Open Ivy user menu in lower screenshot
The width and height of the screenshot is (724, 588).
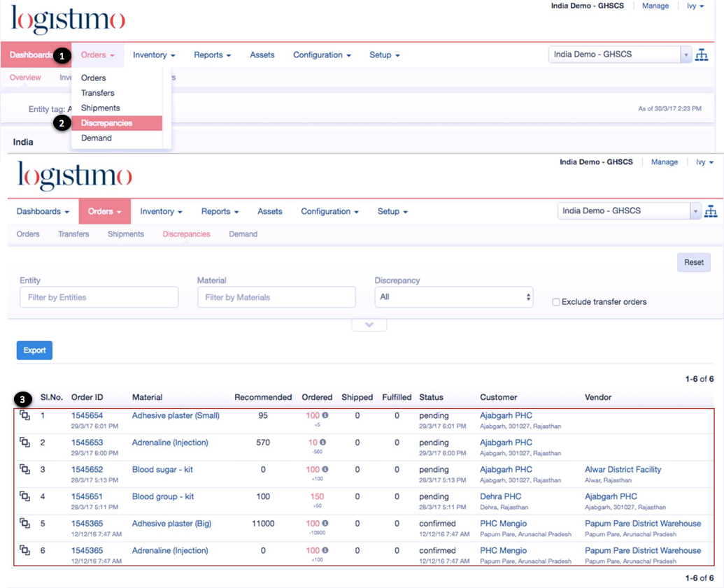tap(704, 162)
